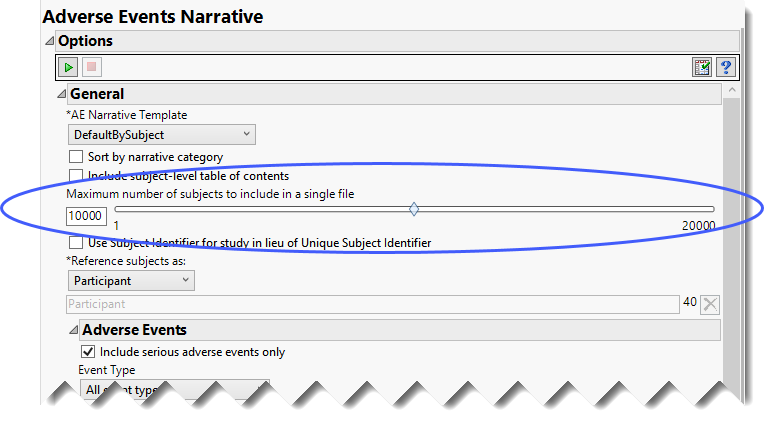Click the red Stop button
This screenshot has height=421, width=764.
(x=90, y=67)
